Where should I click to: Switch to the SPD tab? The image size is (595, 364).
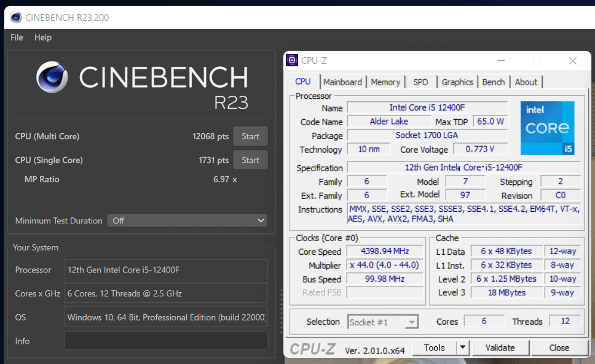[x=420, y=82]
